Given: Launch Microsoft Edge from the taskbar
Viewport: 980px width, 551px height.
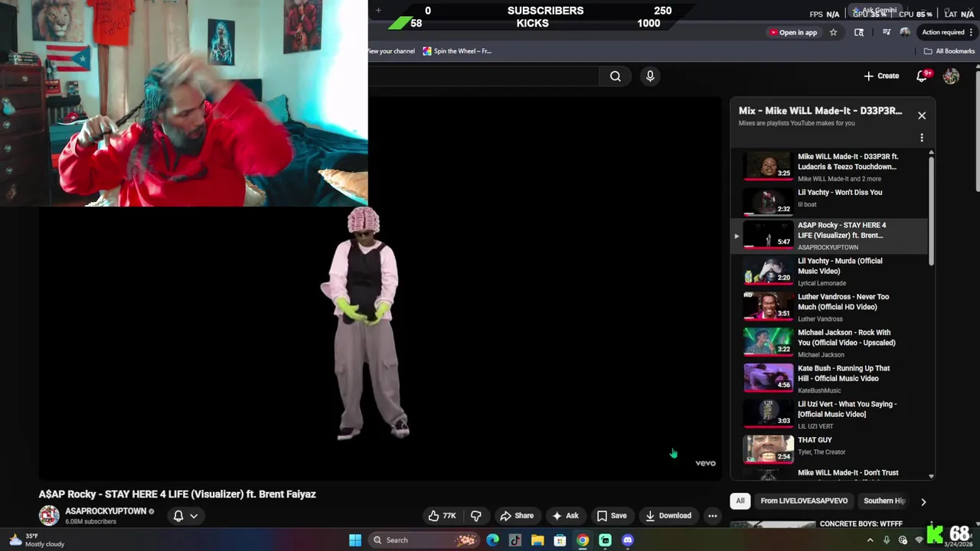Looking at the screenshot, I should coord(492,540).
